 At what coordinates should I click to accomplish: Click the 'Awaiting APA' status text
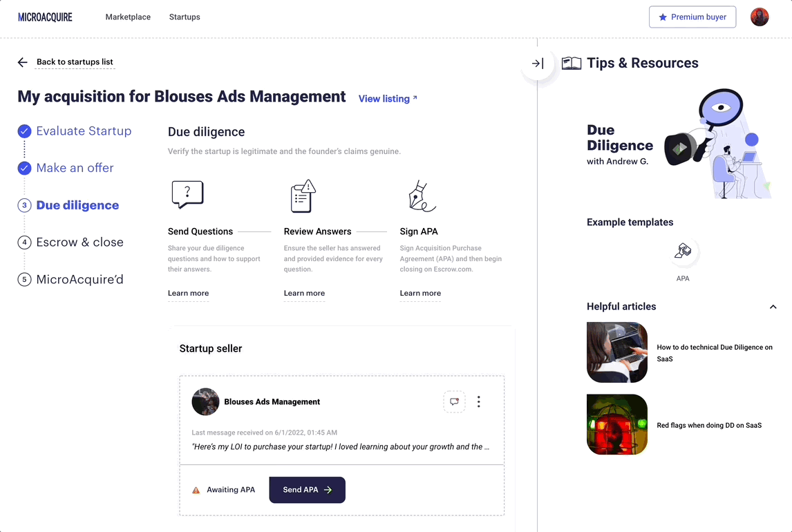click(x=231, y=490)
